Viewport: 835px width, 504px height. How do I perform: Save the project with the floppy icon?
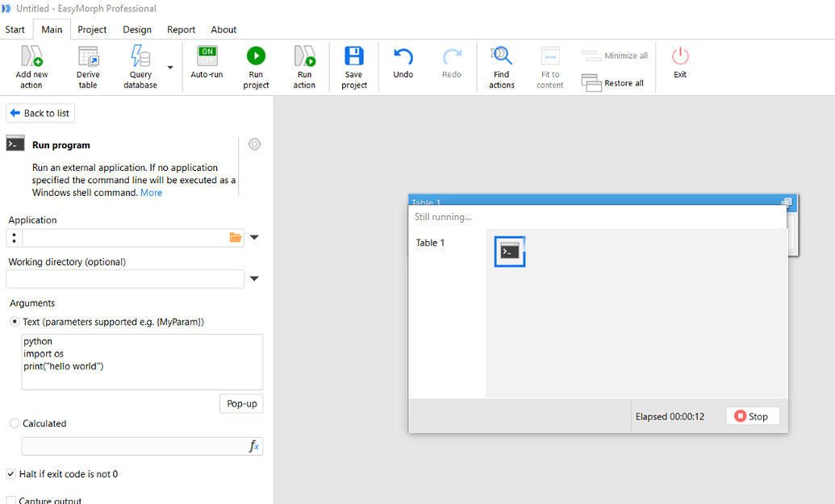coord(354,56)
